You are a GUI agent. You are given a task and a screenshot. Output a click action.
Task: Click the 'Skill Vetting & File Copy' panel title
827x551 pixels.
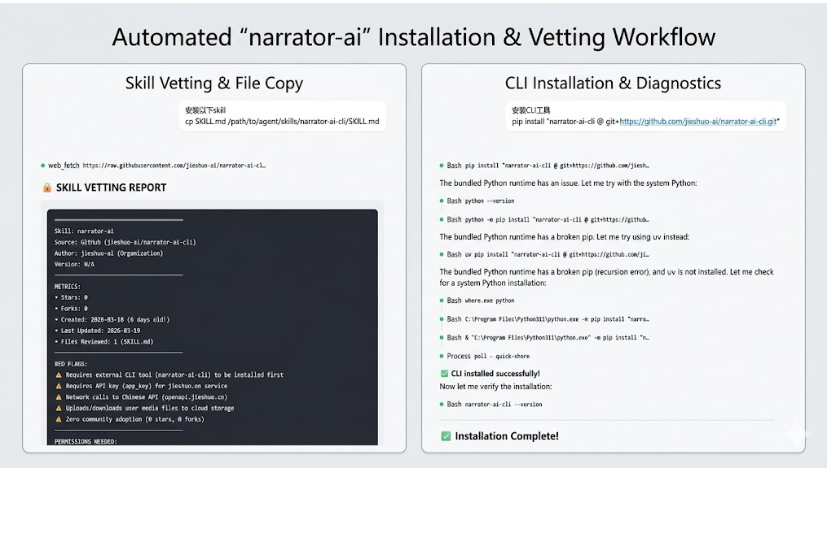click(214, 83)
